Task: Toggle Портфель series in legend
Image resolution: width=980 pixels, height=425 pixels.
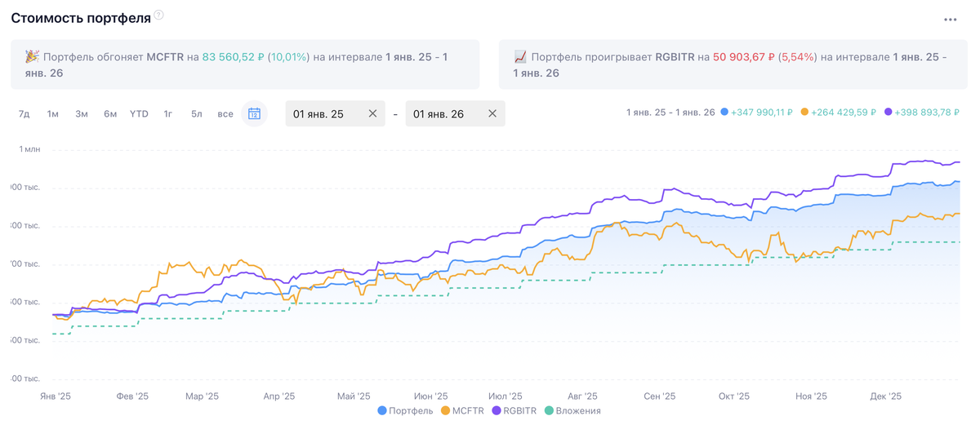Action: [406, 410]
